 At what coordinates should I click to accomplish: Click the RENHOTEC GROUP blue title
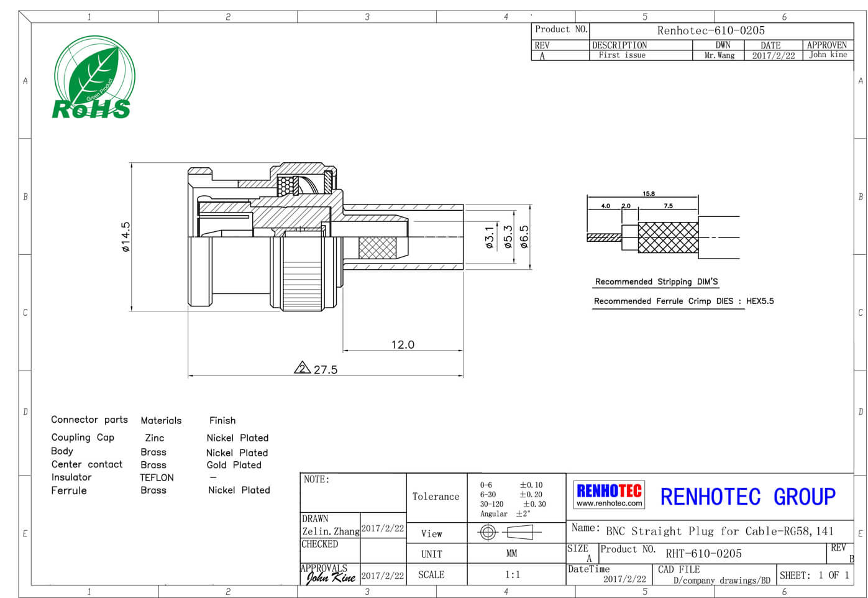pyautogui.click(x=747, y=497)
